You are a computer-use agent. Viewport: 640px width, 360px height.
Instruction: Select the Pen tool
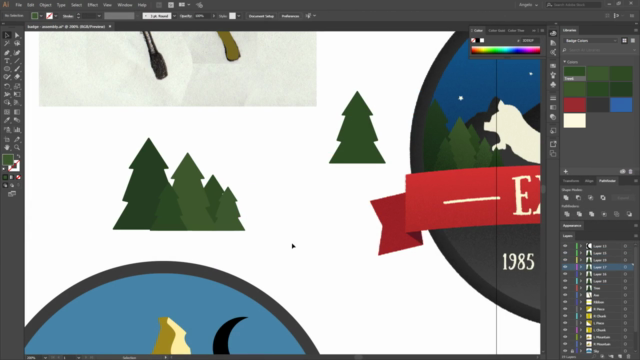[x=7, y=53]
